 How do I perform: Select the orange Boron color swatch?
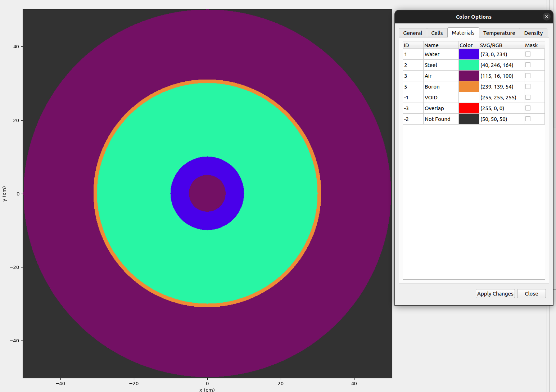point(469,86)
